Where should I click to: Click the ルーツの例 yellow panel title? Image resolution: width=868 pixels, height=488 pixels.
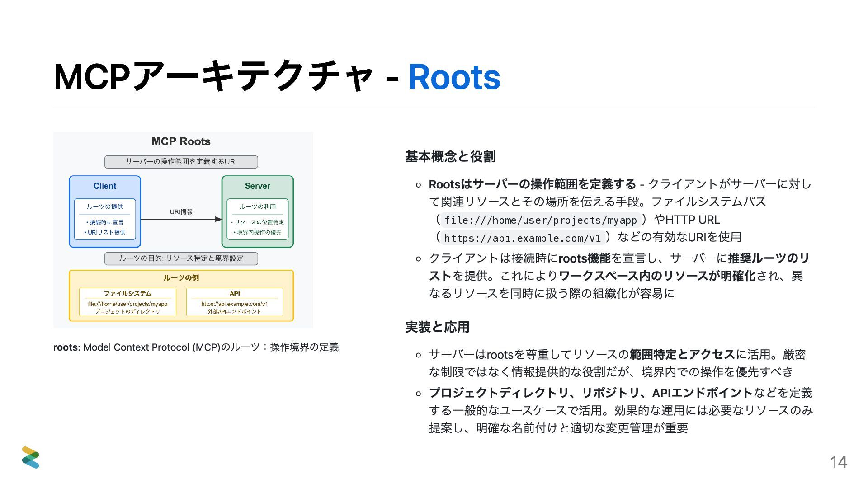click(181, 277)
